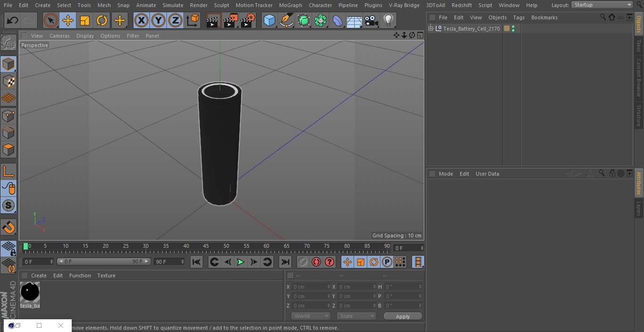Switch to Polygons mode
This screenshot has height=332, width=644.
click(x=8, y=150)
